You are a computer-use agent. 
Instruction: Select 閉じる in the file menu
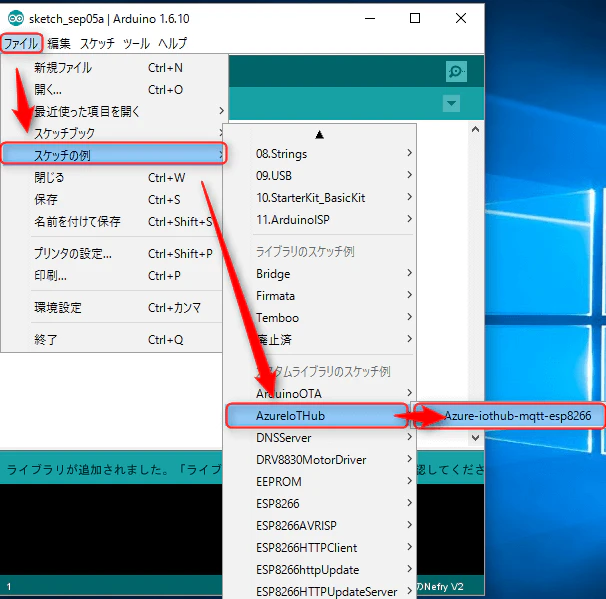(x=114, y=177)
